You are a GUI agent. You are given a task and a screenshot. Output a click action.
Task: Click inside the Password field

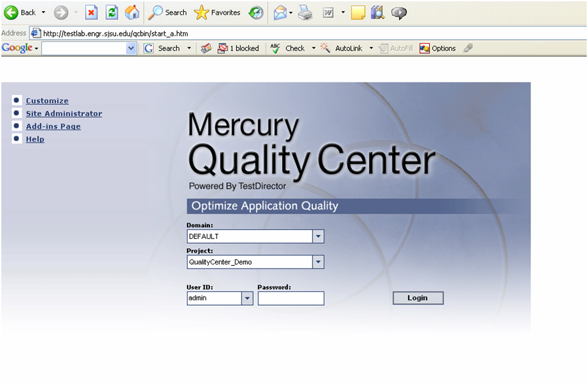pos(290,298)
